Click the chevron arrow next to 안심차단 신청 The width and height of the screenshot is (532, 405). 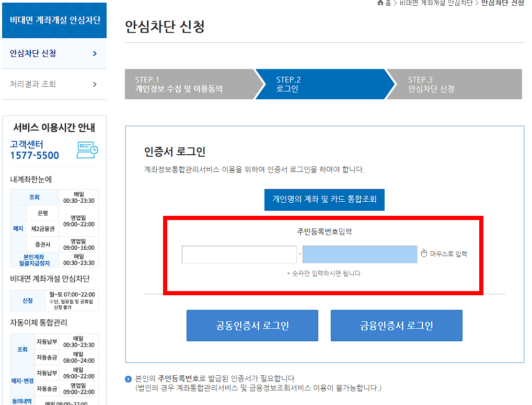click(x=95, y=53)
